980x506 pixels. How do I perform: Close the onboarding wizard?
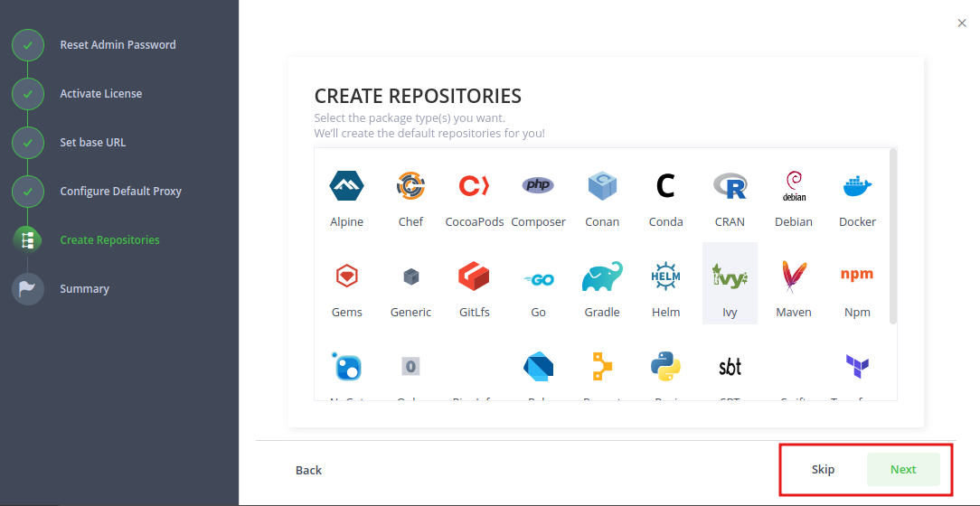tap(962, 23)
